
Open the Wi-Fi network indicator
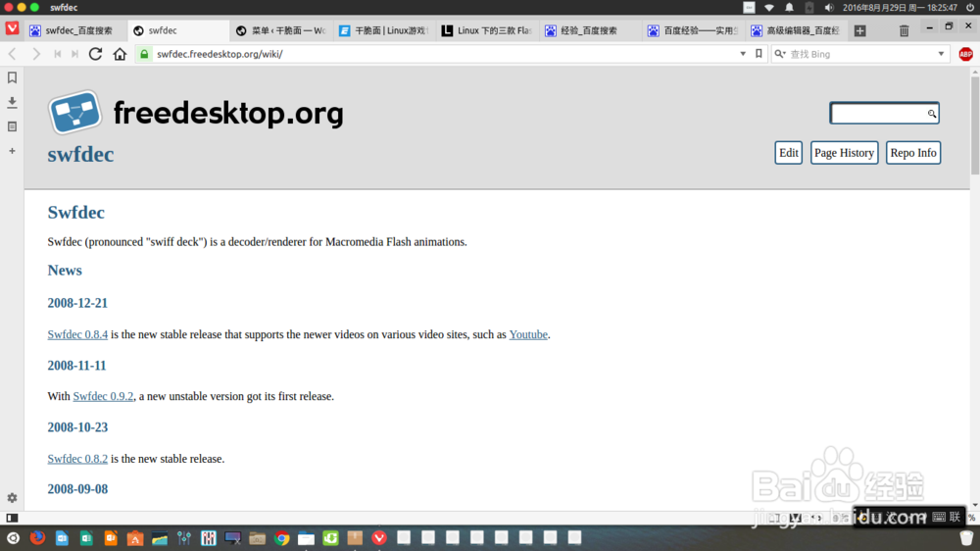pos(769,8)
